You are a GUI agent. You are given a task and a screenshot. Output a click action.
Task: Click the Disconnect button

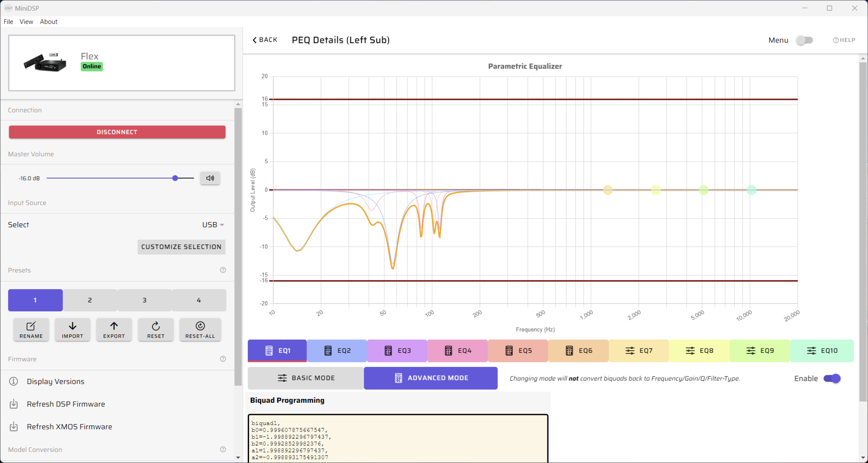tap(117, 132)
